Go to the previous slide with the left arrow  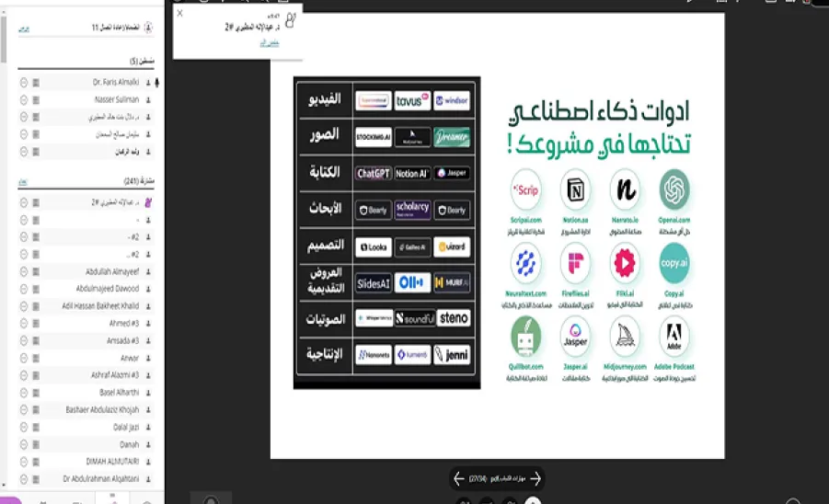pos(459,478)
